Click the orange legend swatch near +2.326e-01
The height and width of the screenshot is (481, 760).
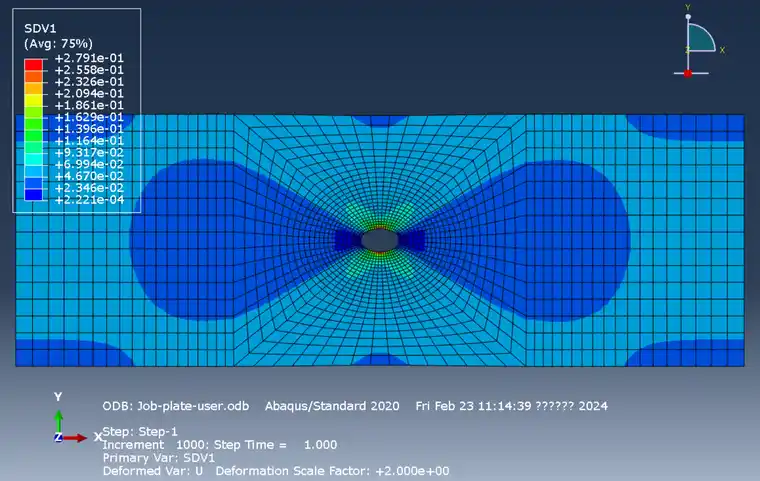[33, 76]
